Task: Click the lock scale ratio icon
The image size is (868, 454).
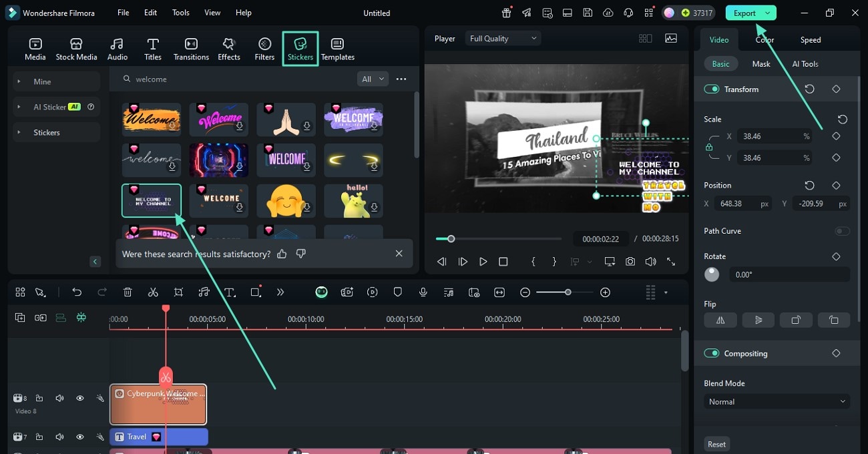Action: (709, 147)
